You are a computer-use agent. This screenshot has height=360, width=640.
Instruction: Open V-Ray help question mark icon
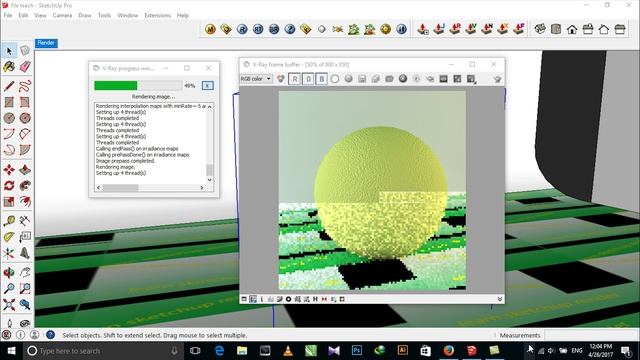coord(290,29)
